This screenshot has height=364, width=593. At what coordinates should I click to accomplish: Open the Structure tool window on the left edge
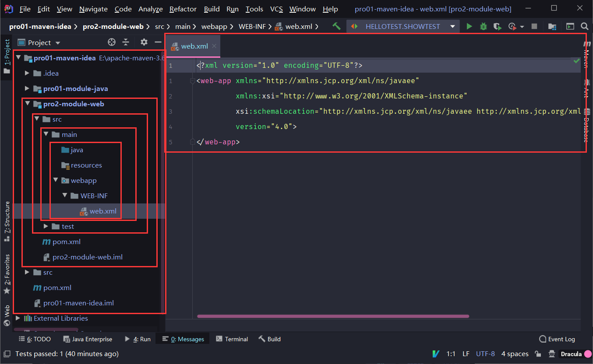click(x=7, y=221)
